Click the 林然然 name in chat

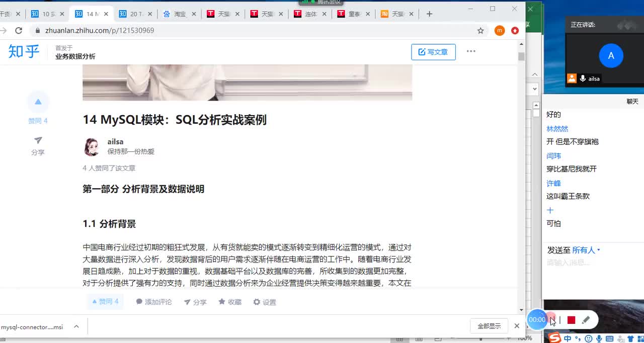point(557,129)
